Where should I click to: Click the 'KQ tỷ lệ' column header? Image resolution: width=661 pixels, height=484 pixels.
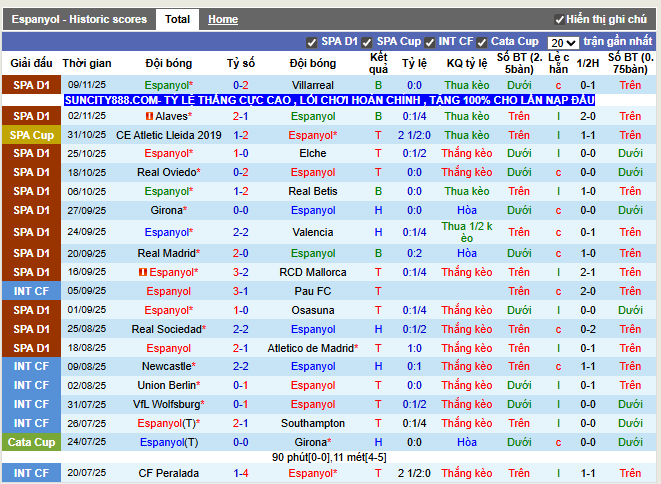[467, 63]
